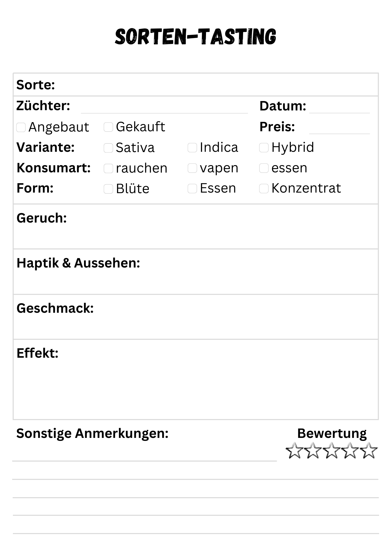Image resolution: width=392 pixels, height=555 pixels.
Task: Click the Züchter input line
Action: pyautogui.click(x=164, y=108)
